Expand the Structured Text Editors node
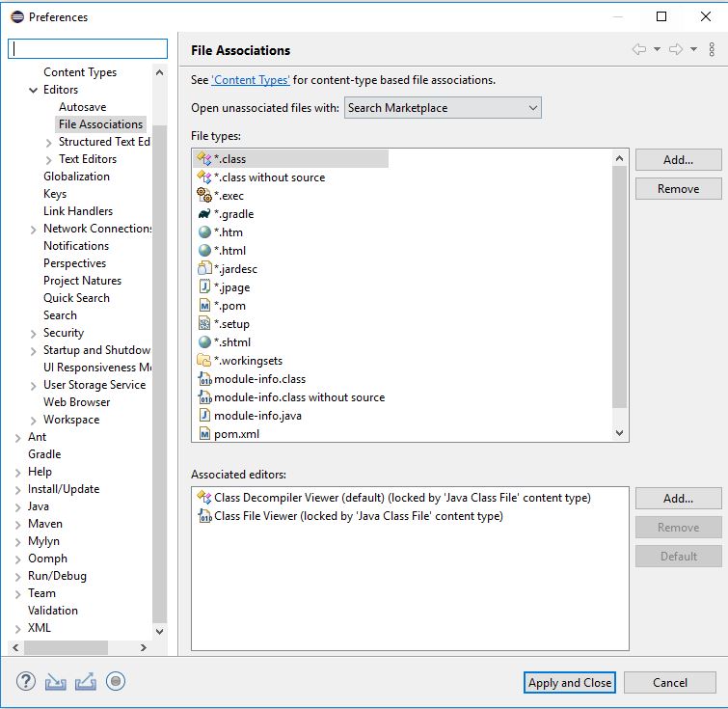728x709 pixels. 49,143
